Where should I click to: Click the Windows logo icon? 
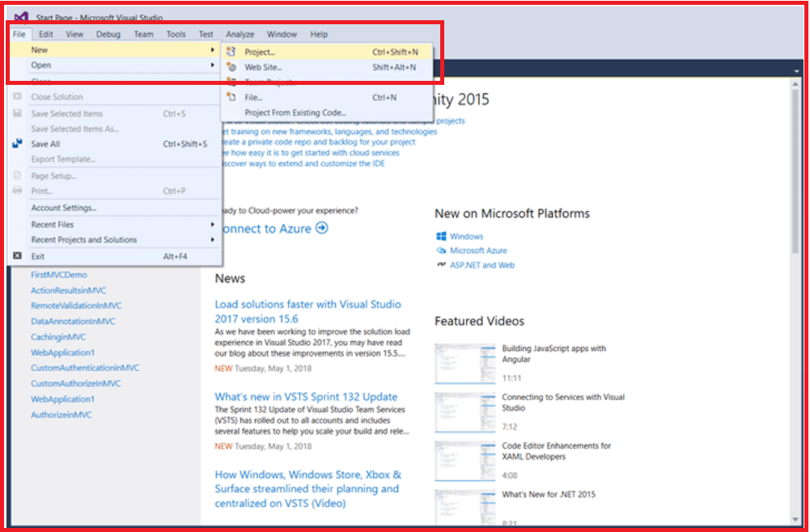[x=441, y=236]
